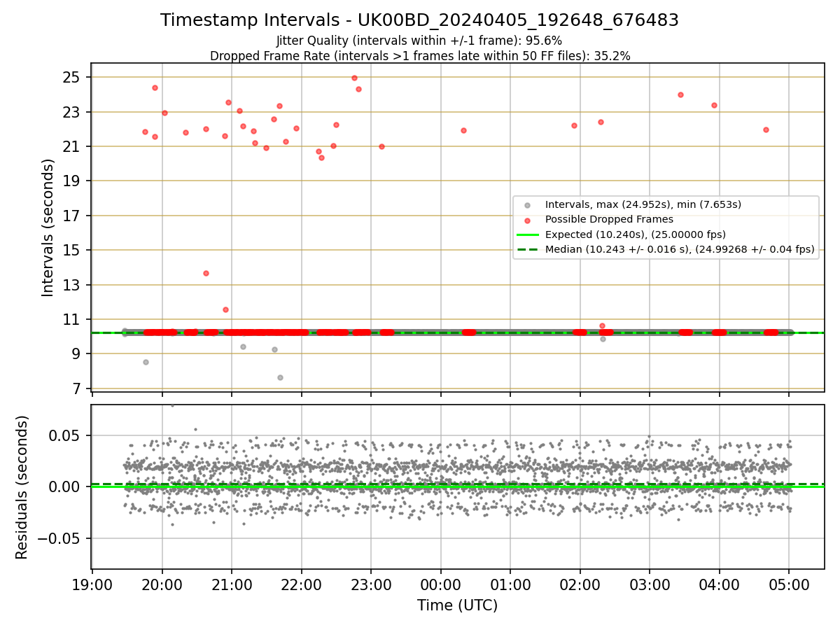Click the 'Residuals (seconds)' y-axis label
The width and height of the screenshot is (840, 630).
point(22,487)
